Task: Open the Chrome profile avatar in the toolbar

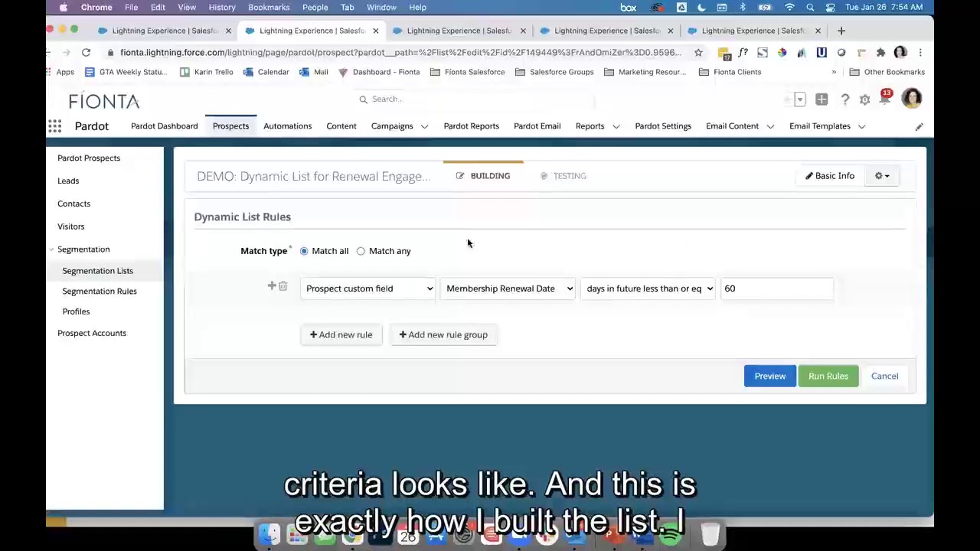Action: pyautogui.click(x=900, y=53)
